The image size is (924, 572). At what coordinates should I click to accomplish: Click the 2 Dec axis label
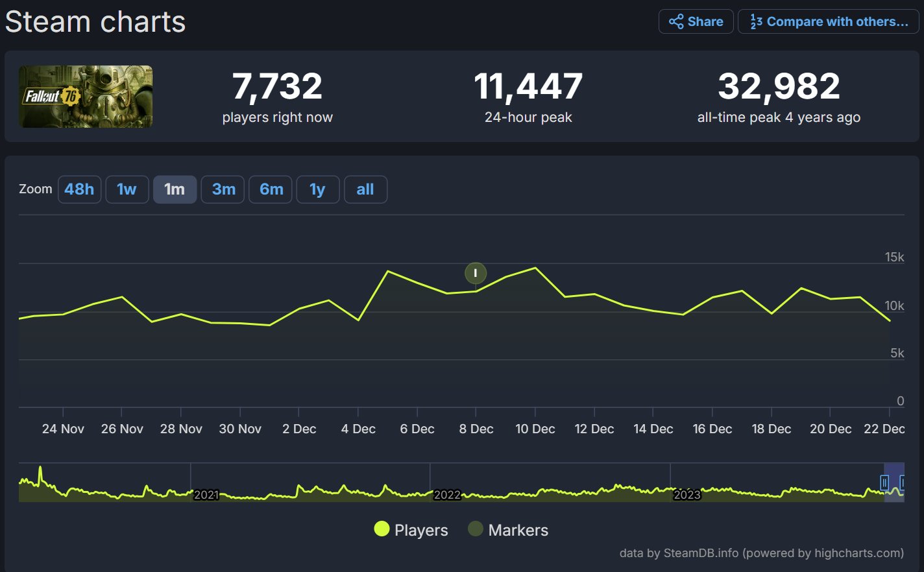click(x=299, y=429)
